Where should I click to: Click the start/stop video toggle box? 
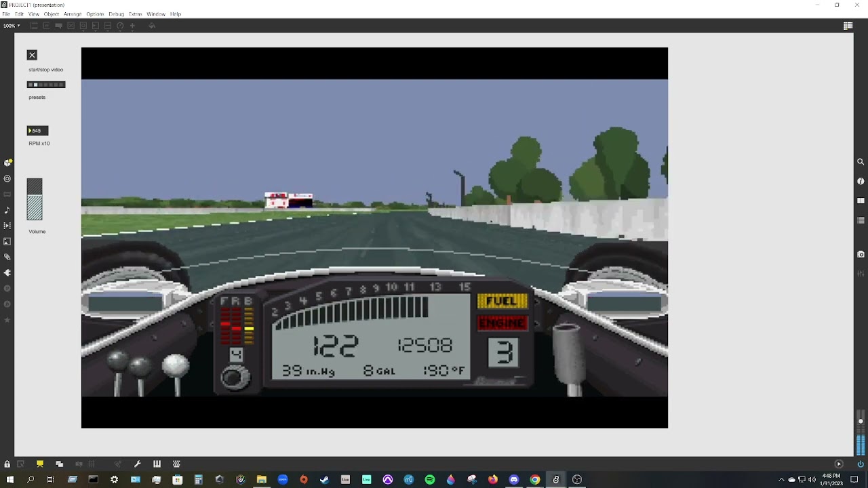[x=32, y=55]
